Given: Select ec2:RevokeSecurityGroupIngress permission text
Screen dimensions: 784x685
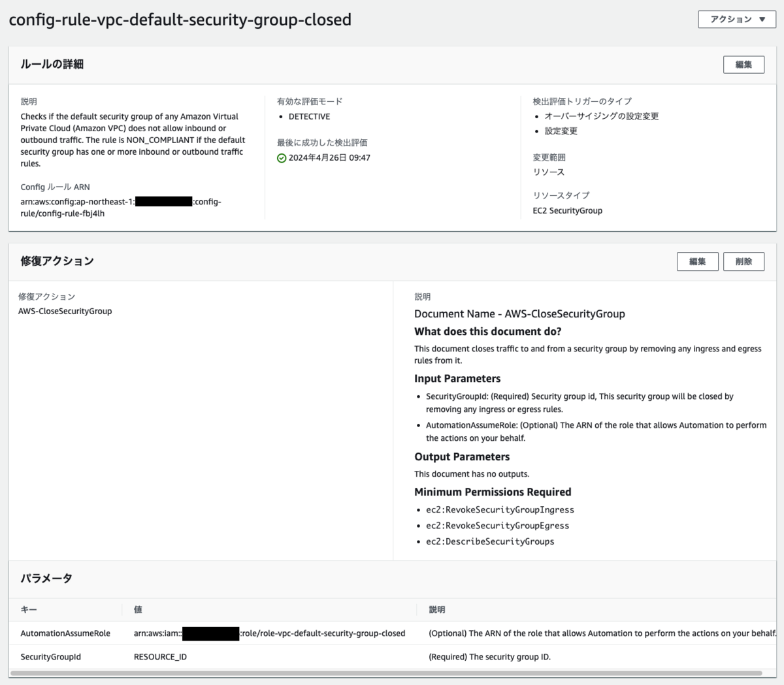Looking at the screenshot, I should [500, 510].
